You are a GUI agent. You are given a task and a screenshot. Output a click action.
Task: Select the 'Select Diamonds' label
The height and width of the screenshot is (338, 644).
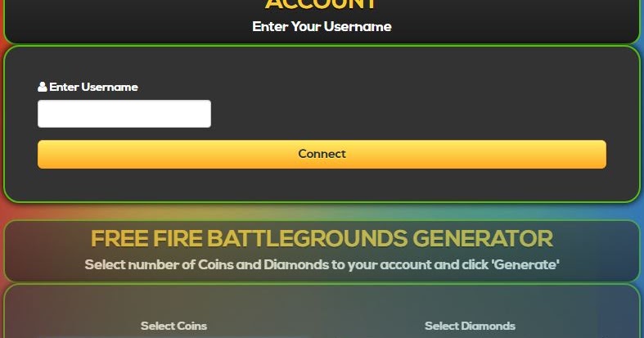(x=470, y=326)
